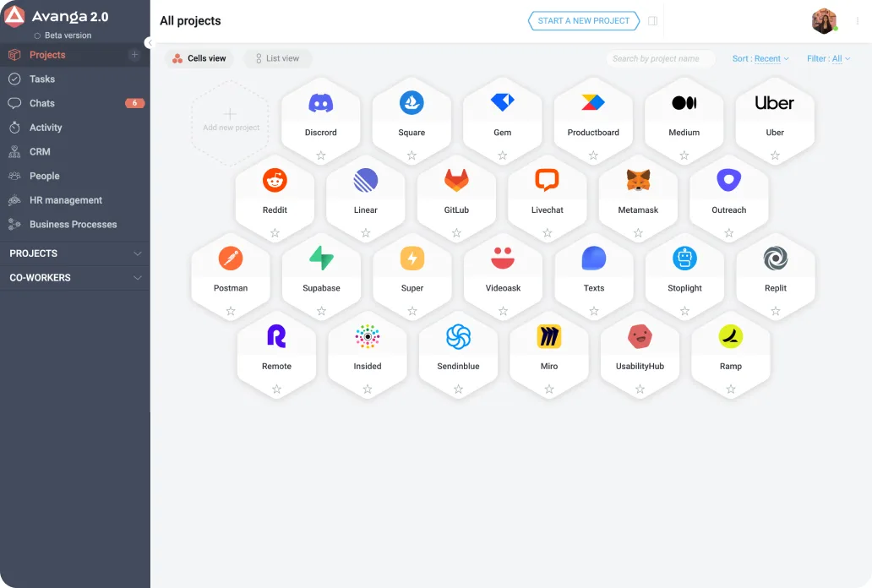The height and width of the screenshot is (588, 872).
Task: Click the Chats unread badge showing 6
Action: click(x=134, y=103)
